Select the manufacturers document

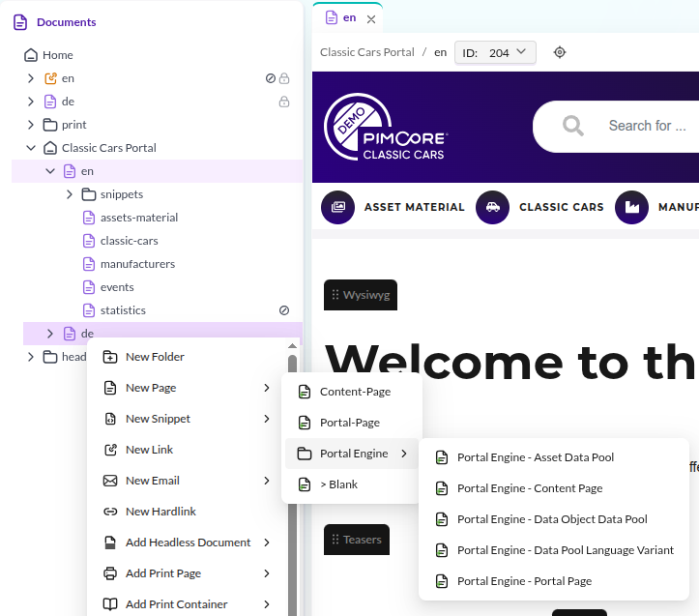137,264
